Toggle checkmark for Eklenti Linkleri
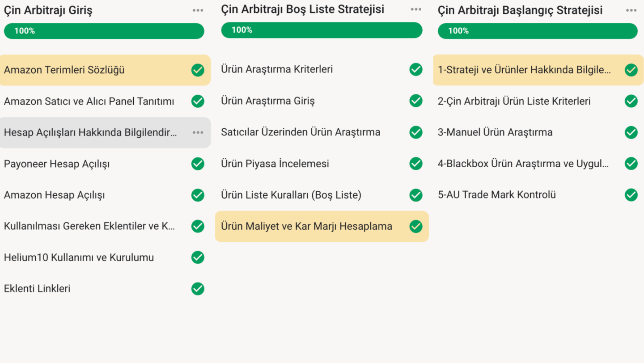 [x=198, y=289]
